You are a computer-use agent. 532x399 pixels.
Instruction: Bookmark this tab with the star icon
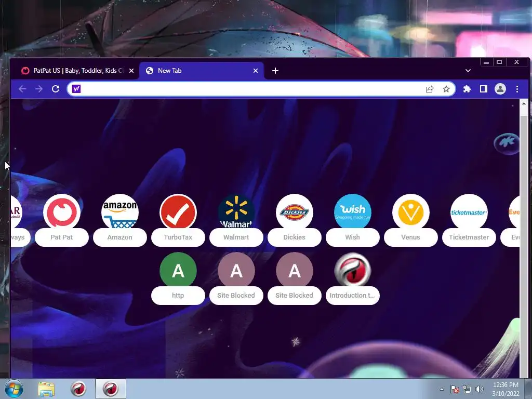446,89
